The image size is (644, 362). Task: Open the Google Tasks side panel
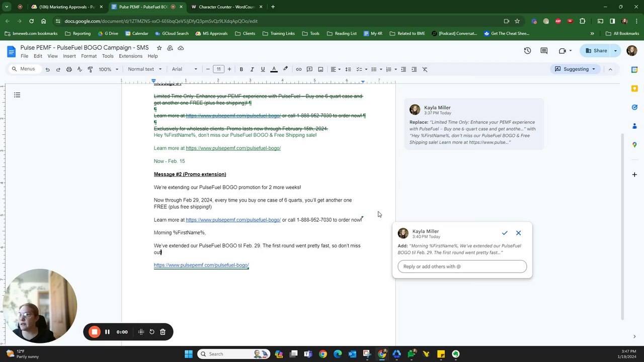[x=634, y=107]
